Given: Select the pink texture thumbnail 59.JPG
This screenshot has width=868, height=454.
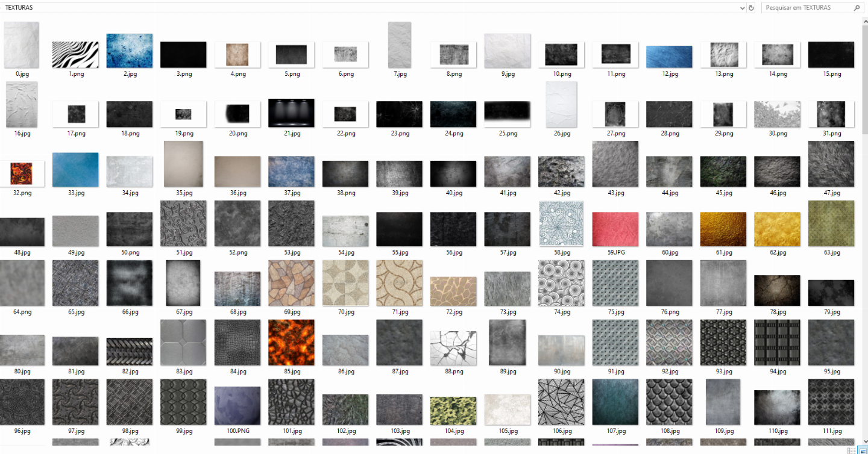Looking at the screenshot, I should point(615,229).
